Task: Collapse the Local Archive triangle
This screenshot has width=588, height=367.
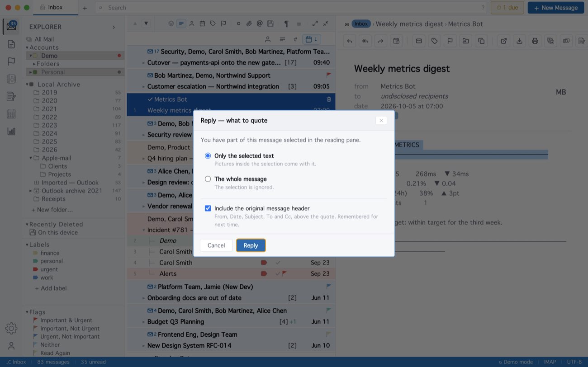Action: tap(27, 84)
